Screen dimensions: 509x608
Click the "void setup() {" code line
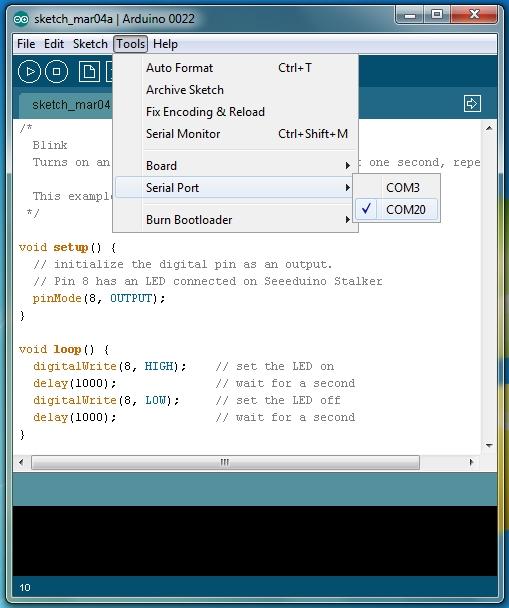[67, 247]
